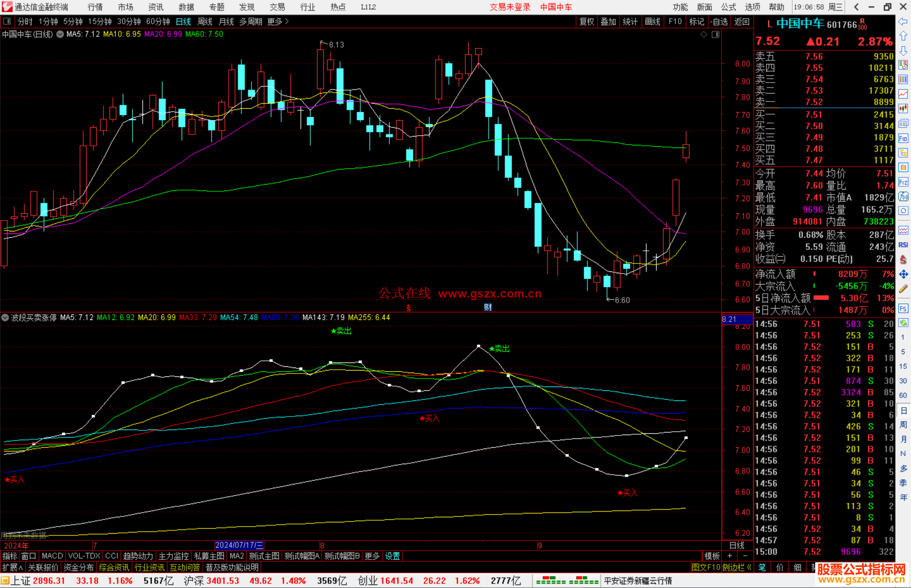Open the 交易 menu

277,7
